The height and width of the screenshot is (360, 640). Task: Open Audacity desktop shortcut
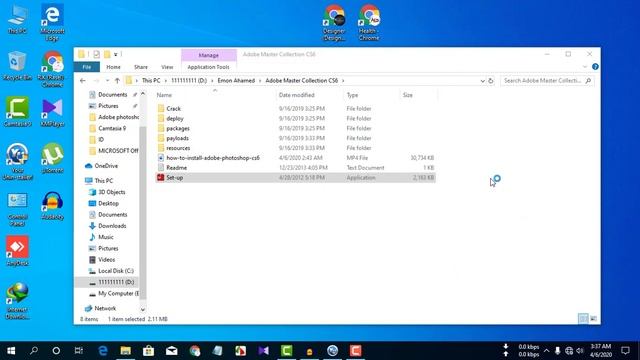tap(52, 206)
